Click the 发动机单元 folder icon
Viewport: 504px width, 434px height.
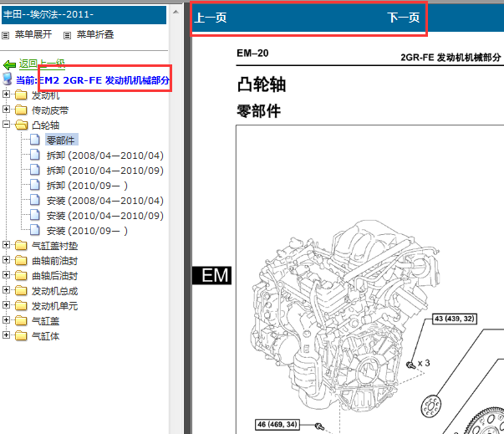[x=21, y=306]
